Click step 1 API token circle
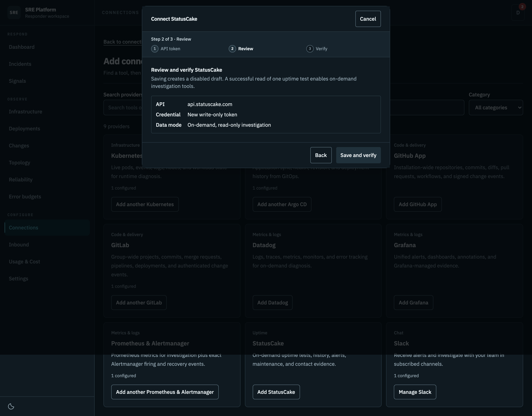Screen dimensions: 532x416 click(155, 49)
